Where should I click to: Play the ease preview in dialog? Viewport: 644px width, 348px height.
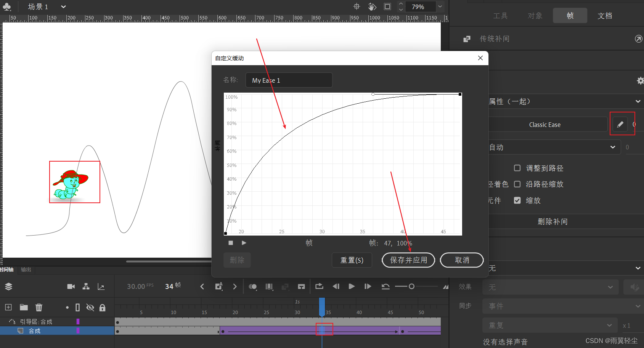point(244,243)
